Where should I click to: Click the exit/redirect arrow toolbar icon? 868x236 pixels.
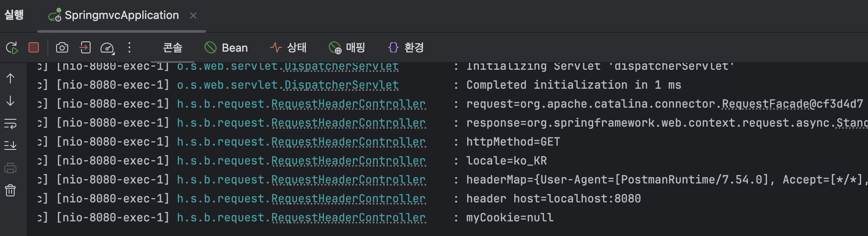[85, 47]
